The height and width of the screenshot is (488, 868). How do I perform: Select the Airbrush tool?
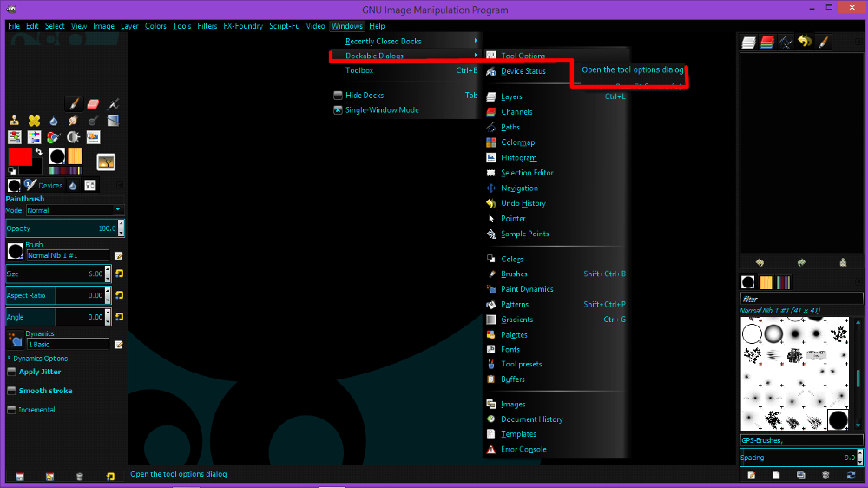[x=113, y=104]
